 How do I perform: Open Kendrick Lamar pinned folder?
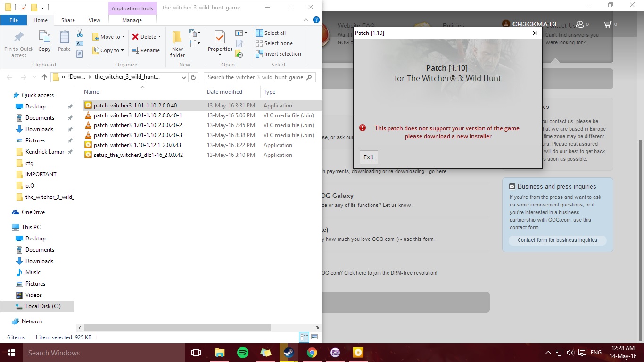[45, 152]
